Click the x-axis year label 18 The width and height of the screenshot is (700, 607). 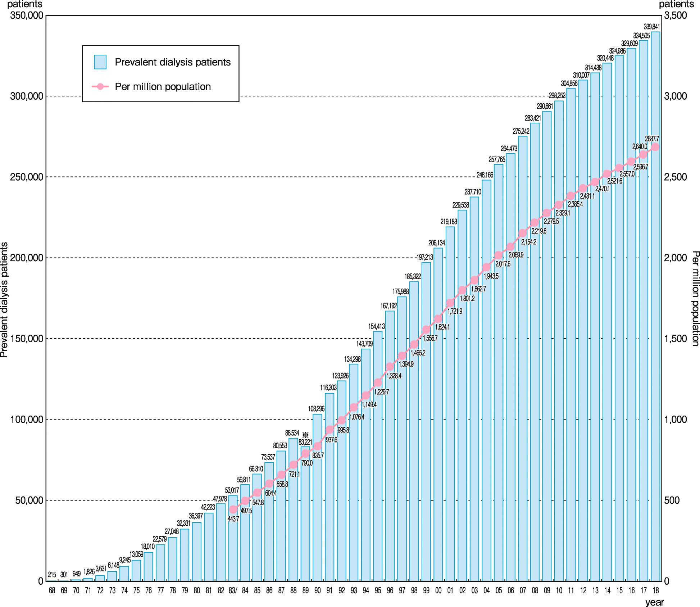coord(655,590)
